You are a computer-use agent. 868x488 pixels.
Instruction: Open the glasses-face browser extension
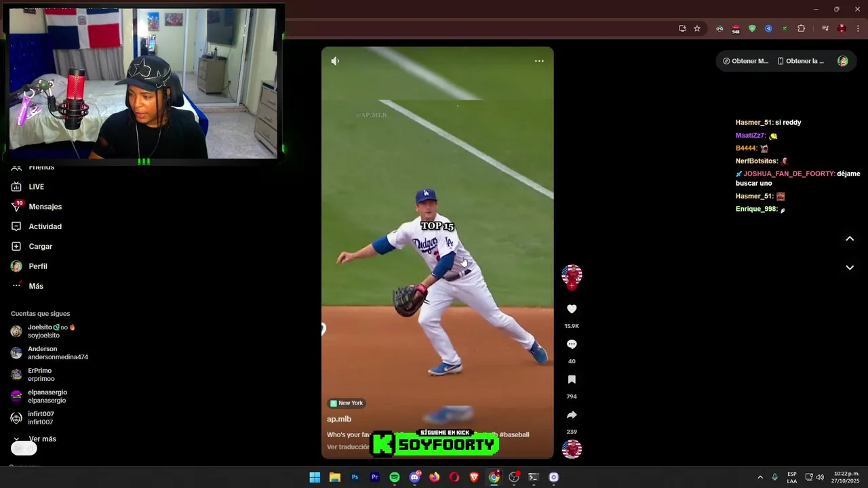tap(719, 28)
